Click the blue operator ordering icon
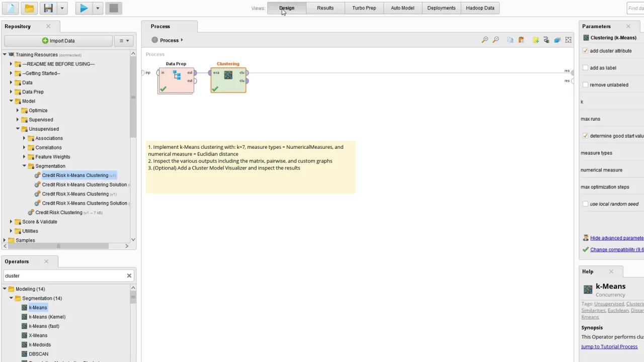This screenshot has width=644, height=362. click(557, 40)
